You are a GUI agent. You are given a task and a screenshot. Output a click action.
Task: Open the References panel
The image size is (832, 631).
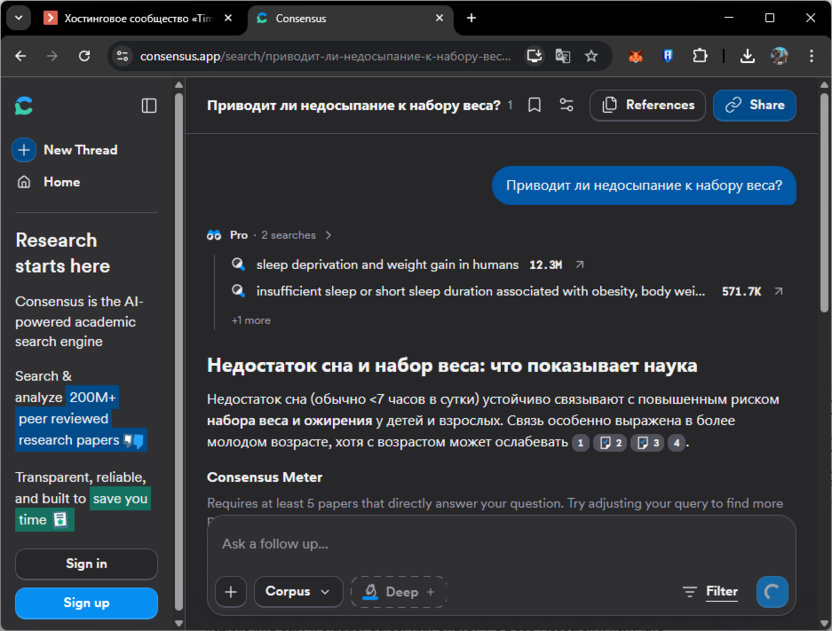click(648, 105)
